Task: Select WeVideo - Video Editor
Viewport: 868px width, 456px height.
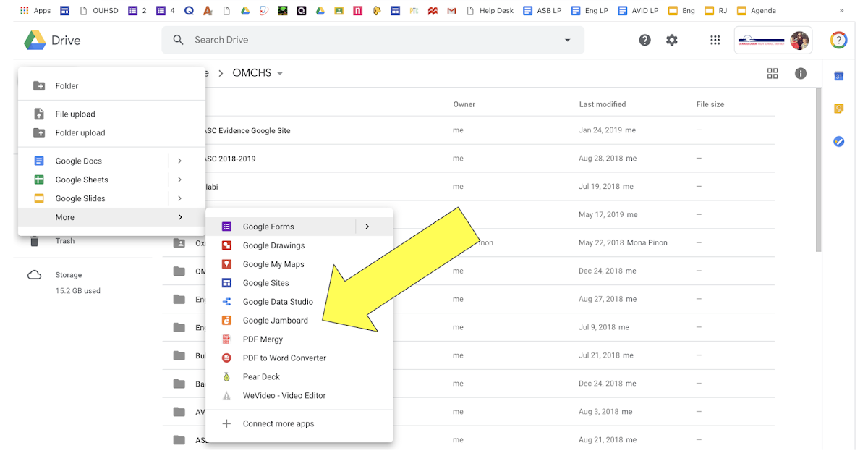Action: 299,396
